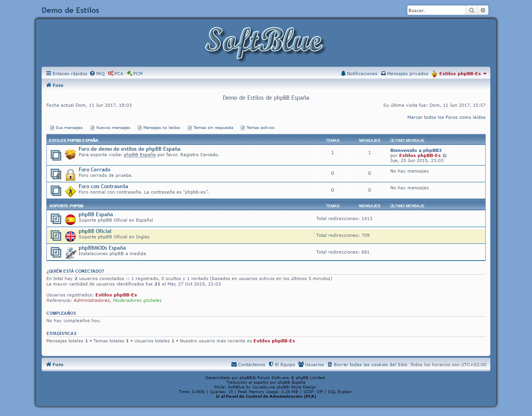Mark all forums as read
This screenshot has width=532, height=416.
coord(446,117)
